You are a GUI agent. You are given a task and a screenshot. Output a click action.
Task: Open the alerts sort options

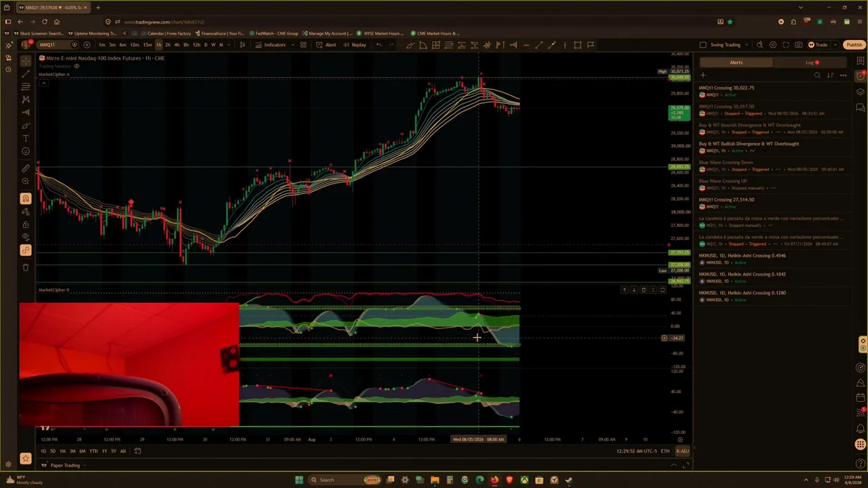tap(830, 75)
